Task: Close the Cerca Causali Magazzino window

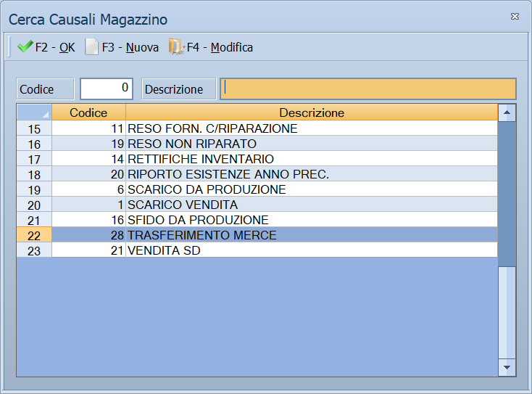Action: click(515, 16)
